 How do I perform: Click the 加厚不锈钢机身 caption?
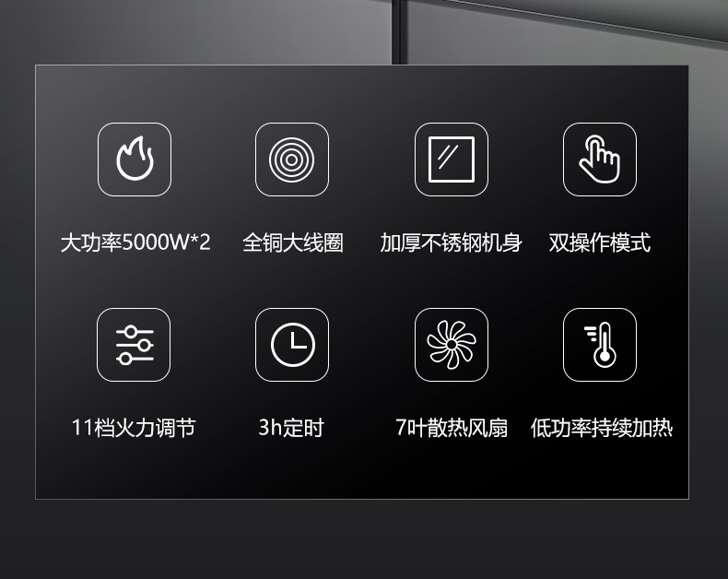[451, 242]
